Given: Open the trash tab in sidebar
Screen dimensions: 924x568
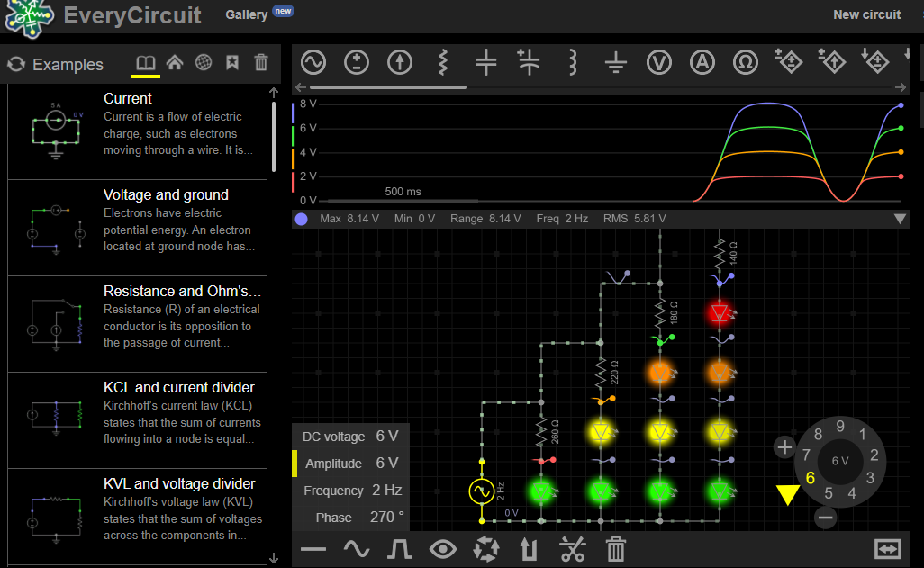Looking at the screenshot, I should pyautogui.click(x=261, y=62).
